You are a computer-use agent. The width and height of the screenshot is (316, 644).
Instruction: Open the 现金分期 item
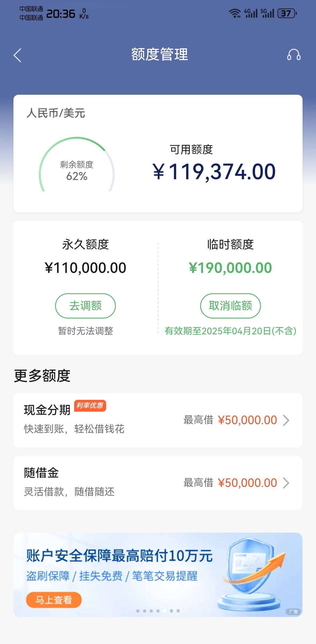point(158,420)
